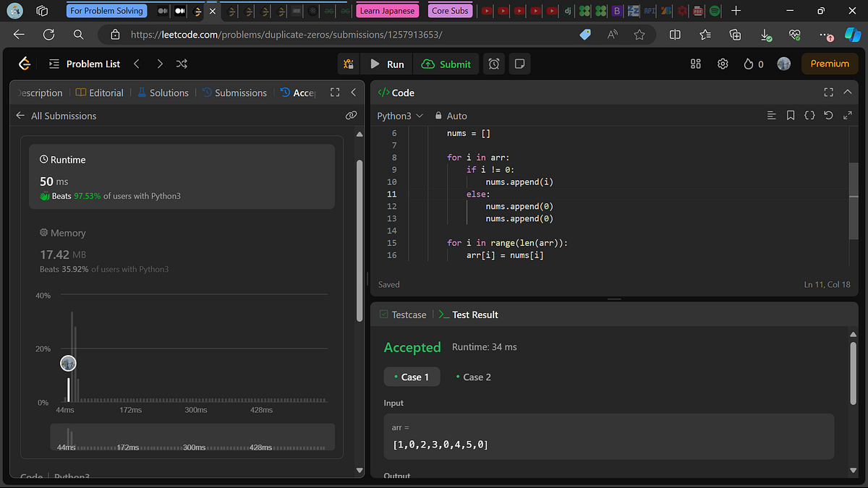Click the shuffle random problem icon

[182, 64]
